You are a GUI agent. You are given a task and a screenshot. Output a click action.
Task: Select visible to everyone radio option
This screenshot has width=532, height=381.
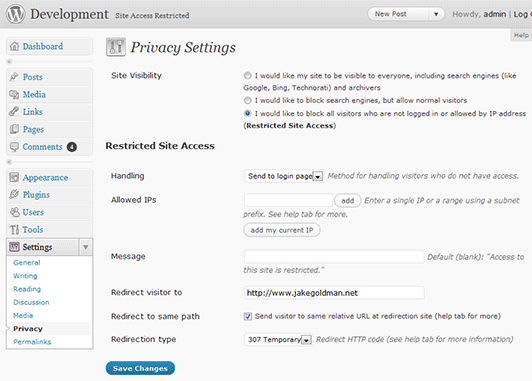tap(247, 75)
